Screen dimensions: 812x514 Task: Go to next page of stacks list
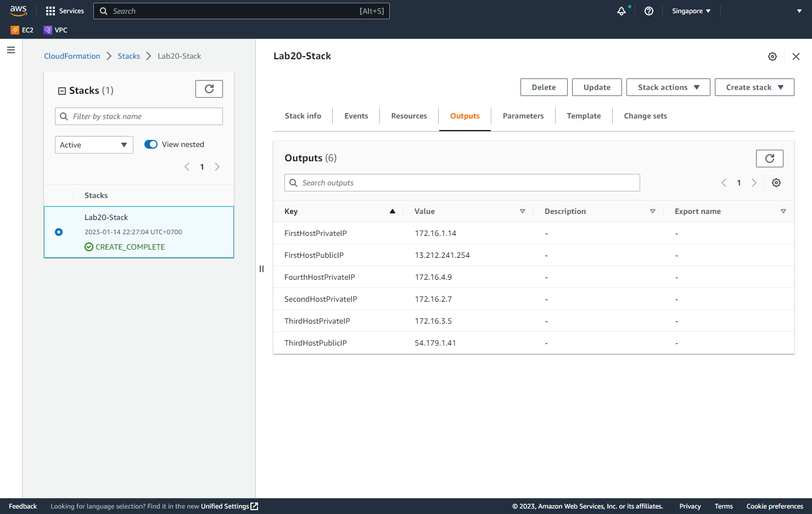click(217, 167)
